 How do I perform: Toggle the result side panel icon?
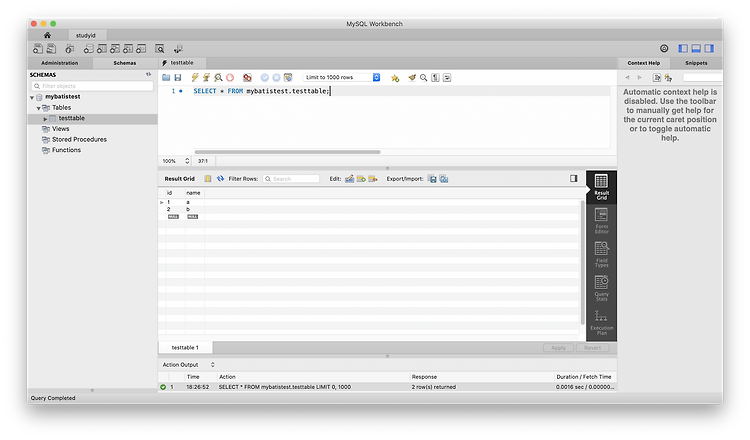574,178
